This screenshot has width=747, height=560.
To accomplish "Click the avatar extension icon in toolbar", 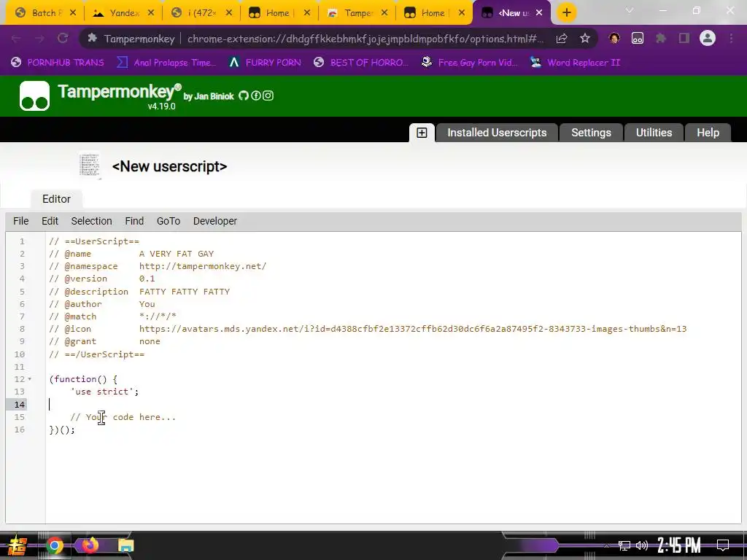I will click(x=614, y=38).
